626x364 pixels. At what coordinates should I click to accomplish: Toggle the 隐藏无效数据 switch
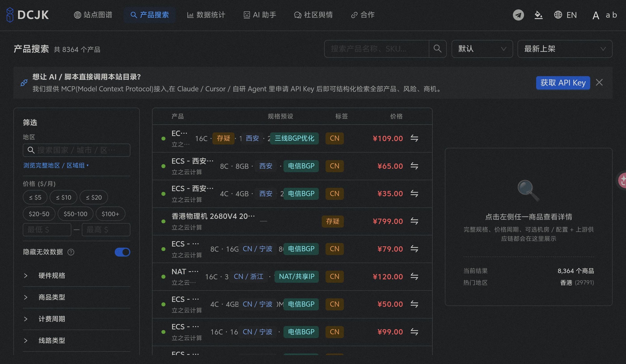point(122,252)
